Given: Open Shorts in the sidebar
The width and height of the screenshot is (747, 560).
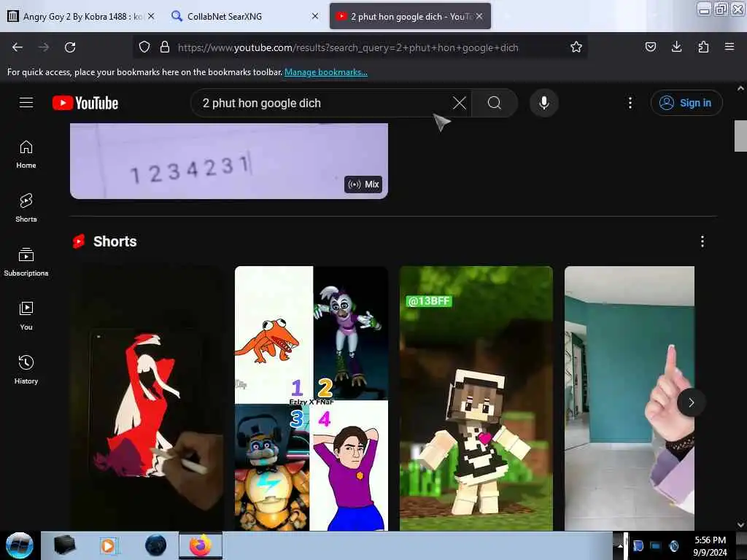Looking at the screenshot, I should (26, 209).
